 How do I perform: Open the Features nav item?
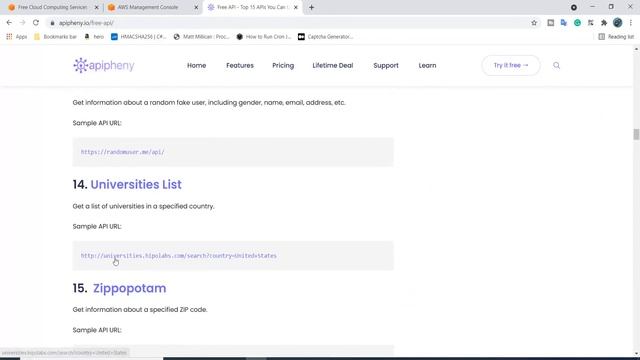240,65
